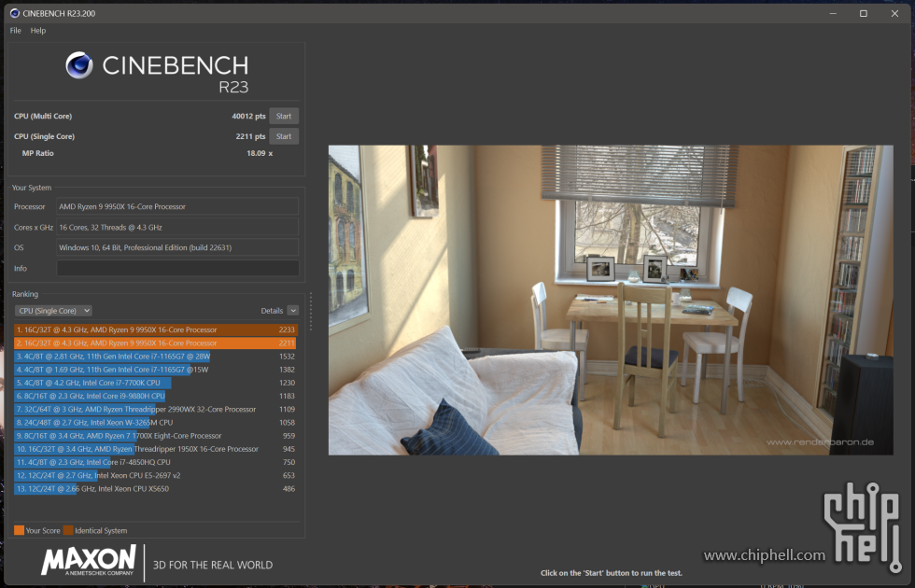The image size is (915, 588).
Task: Click the Info input field
Action: click(x=177, y=269)
